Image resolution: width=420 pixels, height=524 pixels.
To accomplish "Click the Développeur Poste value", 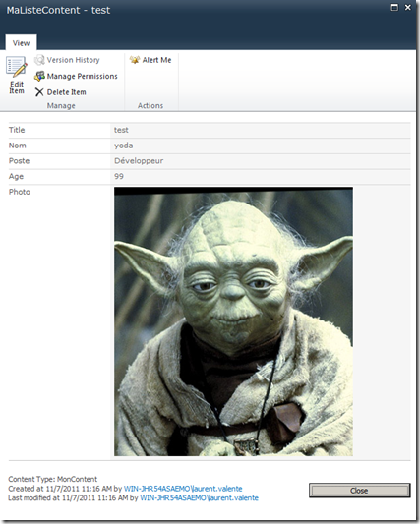I will click(x=139, y=161).
